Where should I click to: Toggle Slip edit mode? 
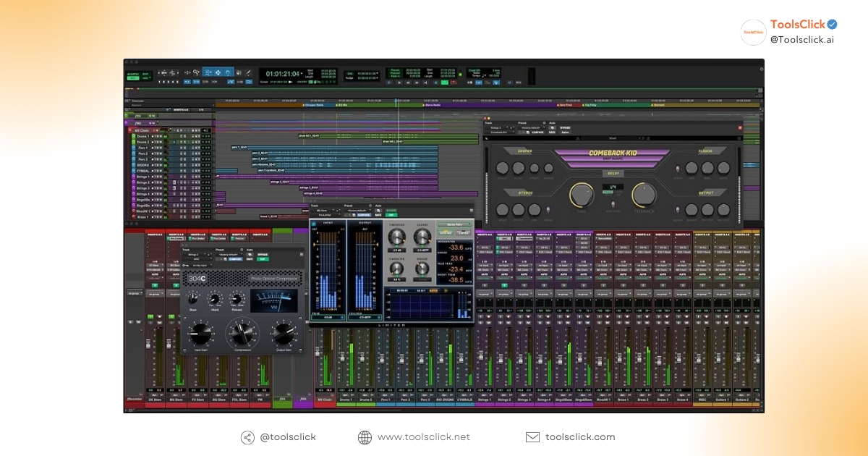[132, 78]
